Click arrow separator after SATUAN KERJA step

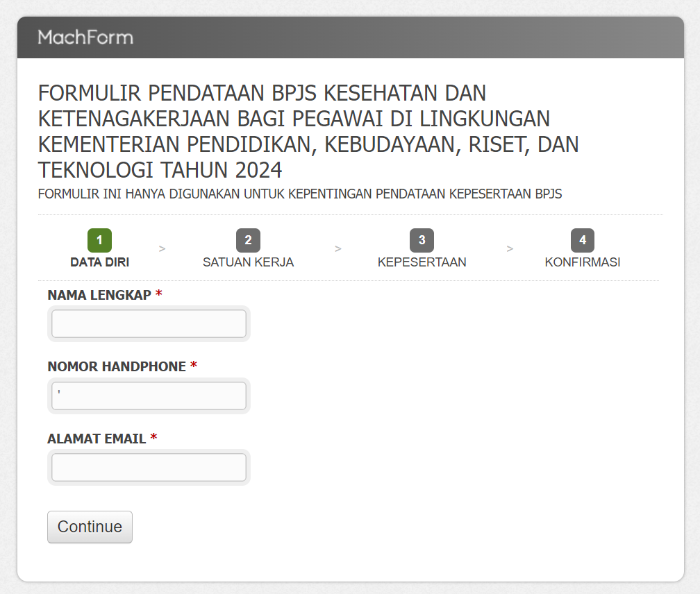pos(337,248)
